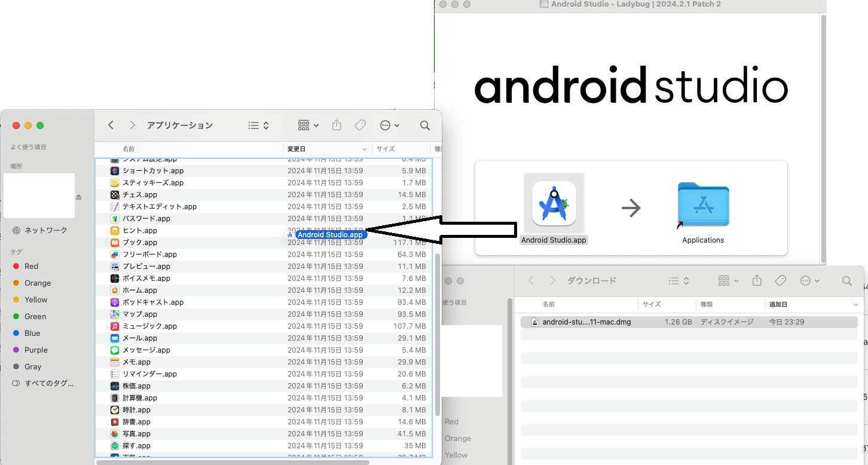Click the Share icon in the Applications toolbar

(337, 125)
